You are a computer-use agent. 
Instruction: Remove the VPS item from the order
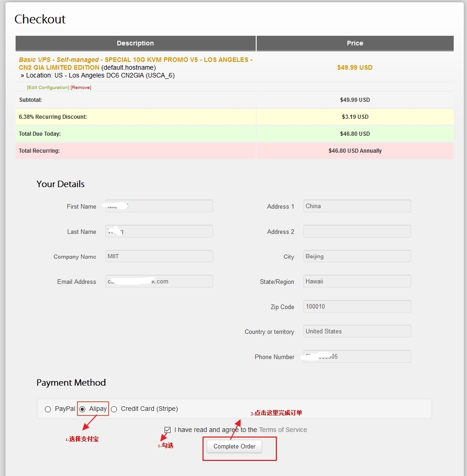[81, 87]
